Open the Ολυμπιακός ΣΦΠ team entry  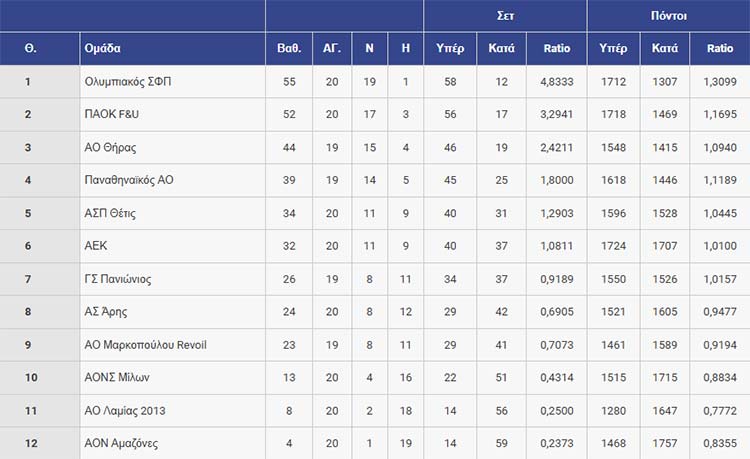pyautogui.click(x=128, y=82)
